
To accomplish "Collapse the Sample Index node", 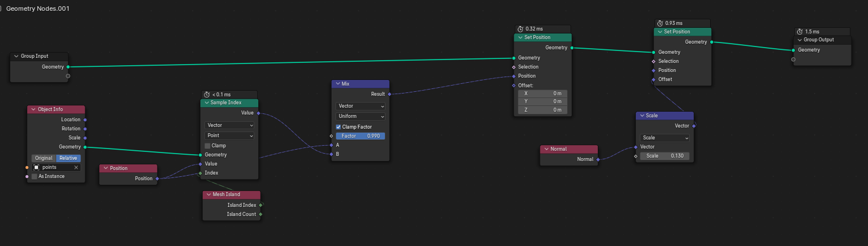I will click(206, 103).
